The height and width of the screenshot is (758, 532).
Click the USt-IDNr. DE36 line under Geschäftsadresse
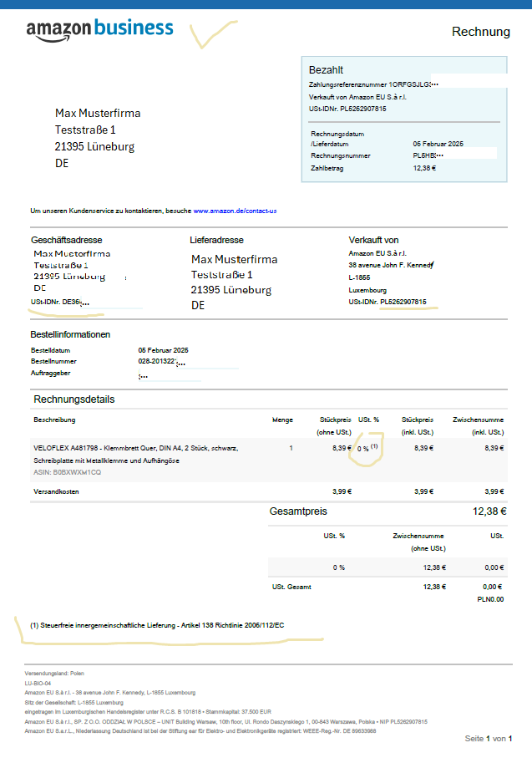60,303
